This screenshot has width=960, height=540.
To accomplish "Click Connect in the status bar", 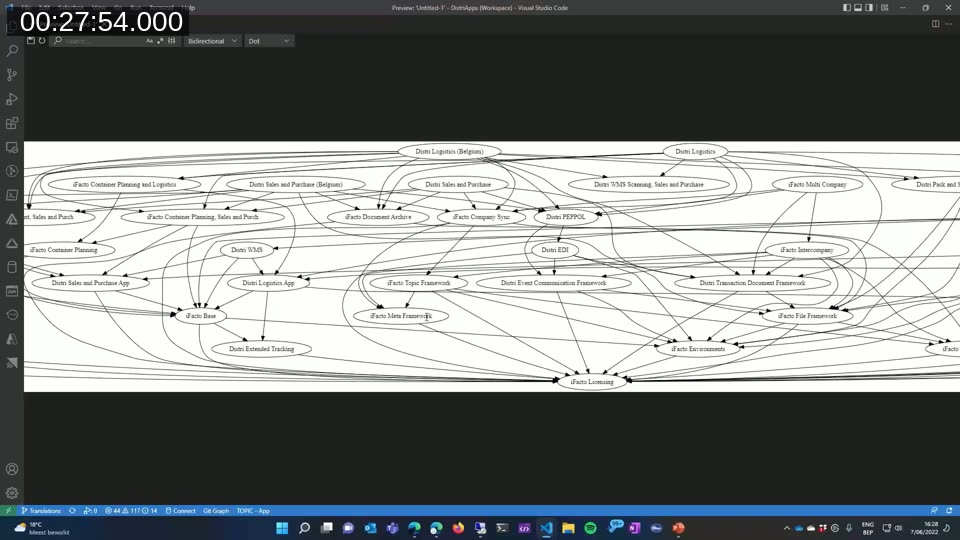I will (x=181, y=511).
